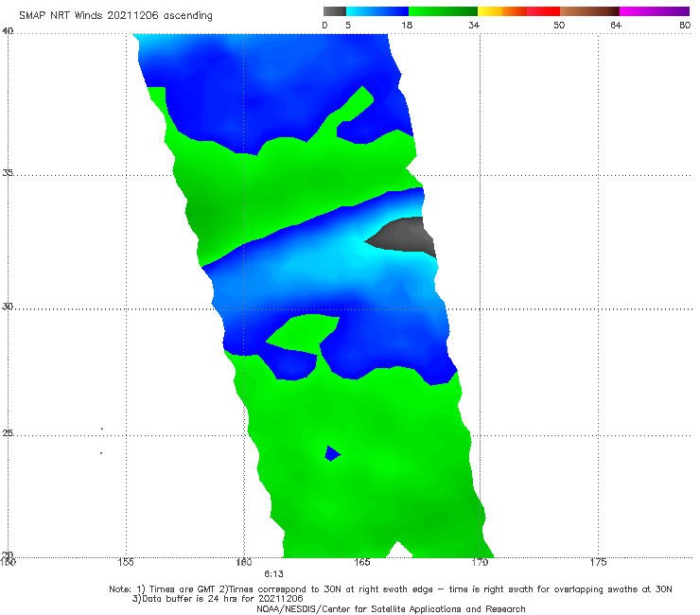Click the legend value label "18"
Screen dimensions: 700x615
point(407,25)
